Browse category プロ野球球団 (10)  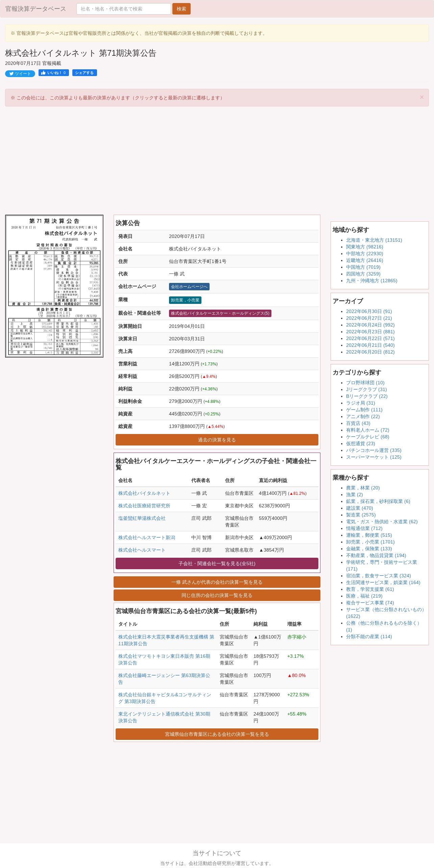[x=365, y=383]
